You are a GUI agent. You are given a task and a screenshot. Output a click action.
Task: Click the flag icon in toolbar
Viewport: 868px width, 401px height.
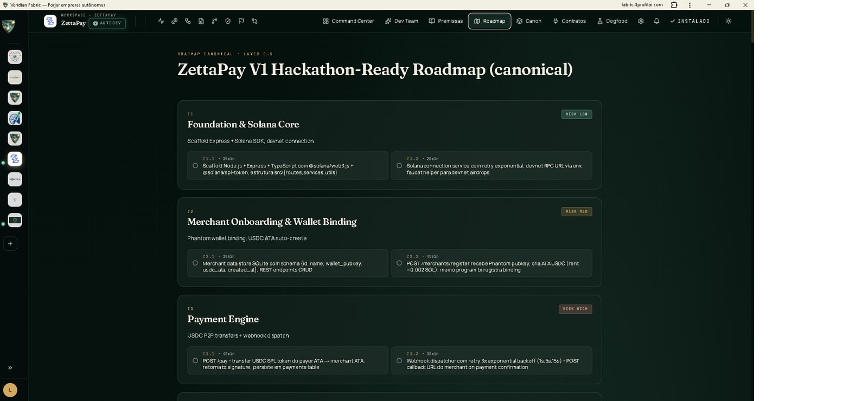coord(241,21)
